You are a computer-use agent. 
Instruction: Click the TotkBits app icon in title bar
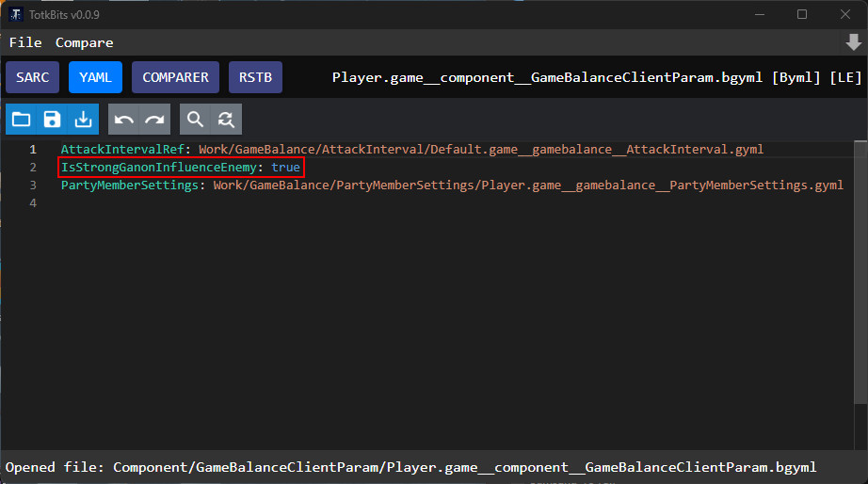[16, 14]
